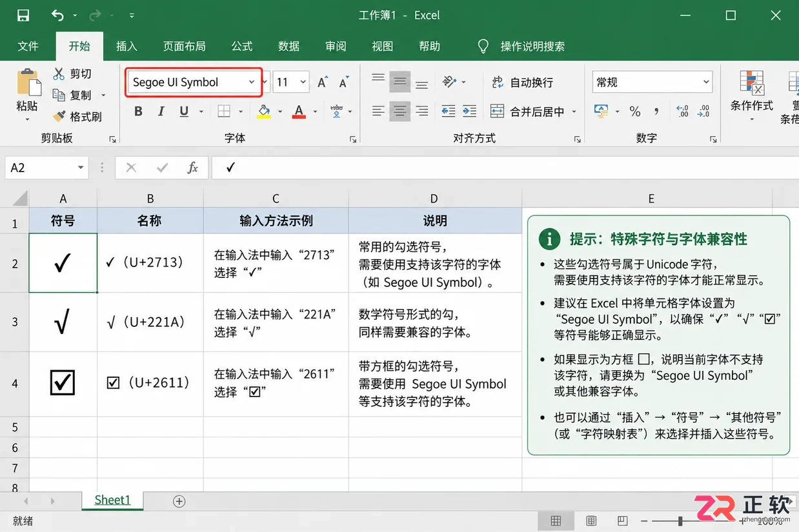Open the Name Box A2 dropdown

pyautogui.click(x=81, y=168)
